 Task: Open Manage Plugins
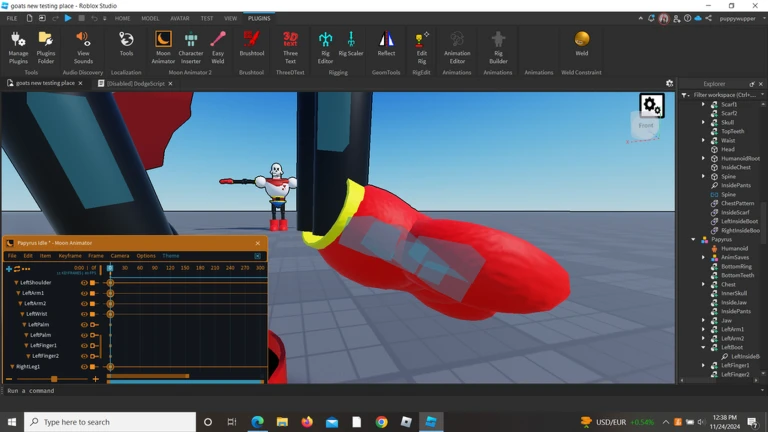[x=18, y=48]
